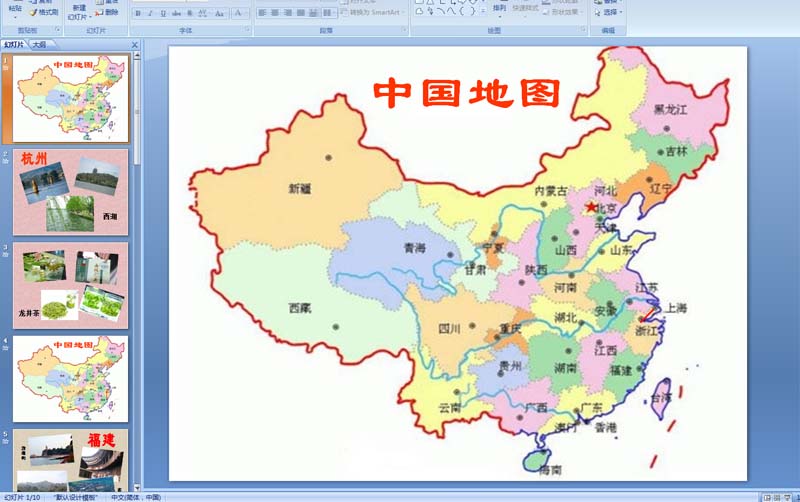This screenshot has height=502, width=800.
Task: Open the Font (字体) dialog launcher
Action: tap(247, 30)
